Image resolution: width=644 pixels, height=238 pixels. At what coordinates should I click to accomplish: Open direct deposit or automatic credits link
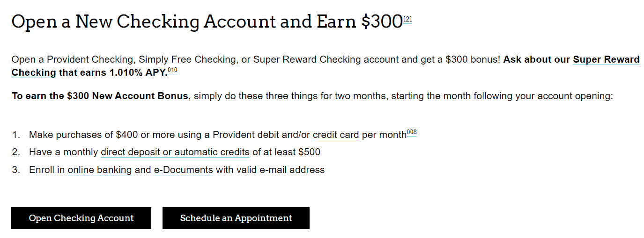175,152
